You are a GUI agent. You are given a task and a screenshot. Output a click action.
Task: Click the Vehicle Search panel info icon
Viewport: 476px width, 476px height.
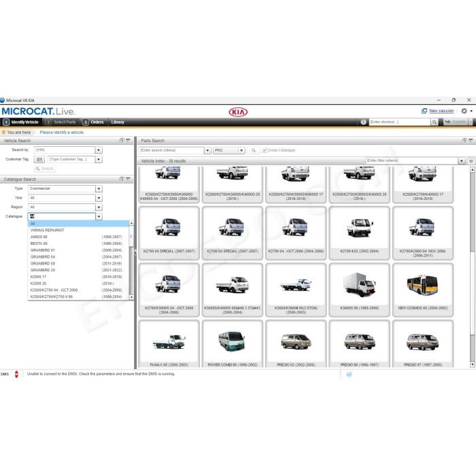(x=122, y=141)
